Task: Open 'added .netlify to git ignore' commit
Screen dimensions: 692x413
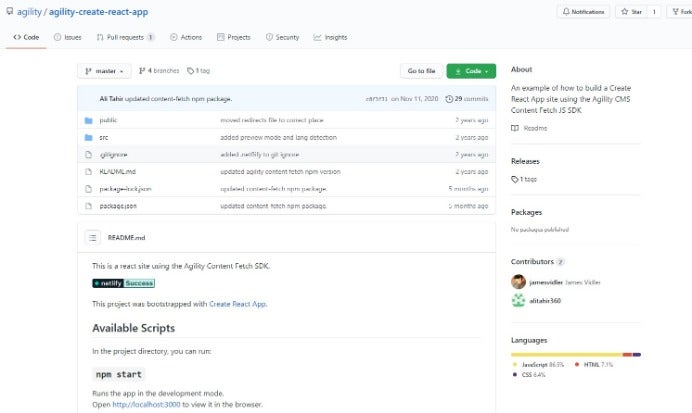Action: click(x=260, y=155)
